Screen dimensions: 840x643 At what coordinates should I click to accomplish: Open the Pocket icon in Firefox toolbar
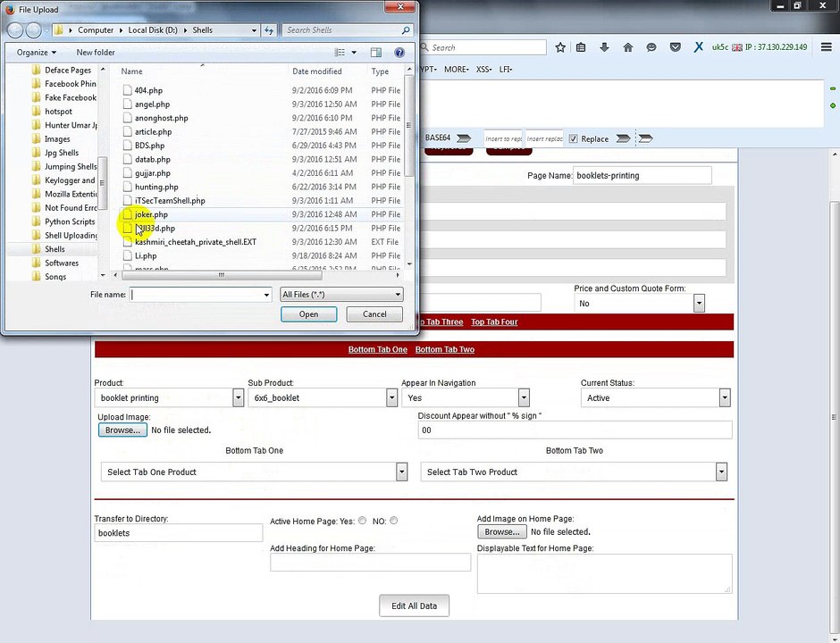[x=675, y=47]
